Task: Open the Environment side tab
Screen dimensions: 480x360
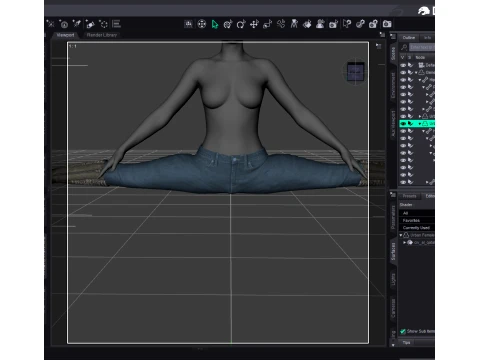Action: [x=393, y=86]
